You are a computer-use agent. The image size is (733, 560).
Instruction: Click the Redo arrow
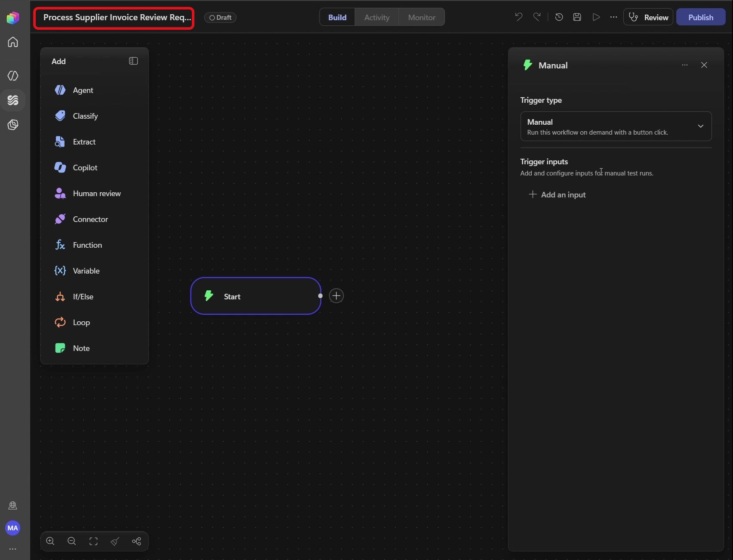pyautogui.click(x=537, y=17)
